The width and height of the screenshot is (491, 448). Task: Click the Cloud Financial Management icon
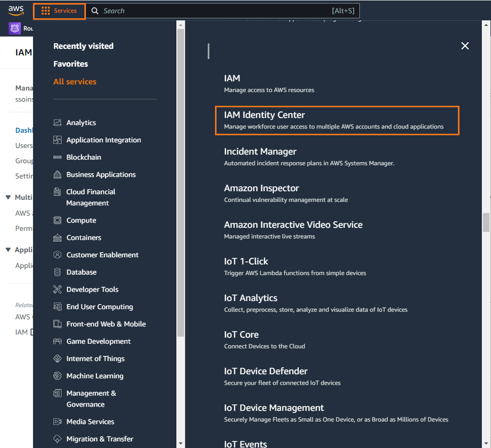coord(57,192)
